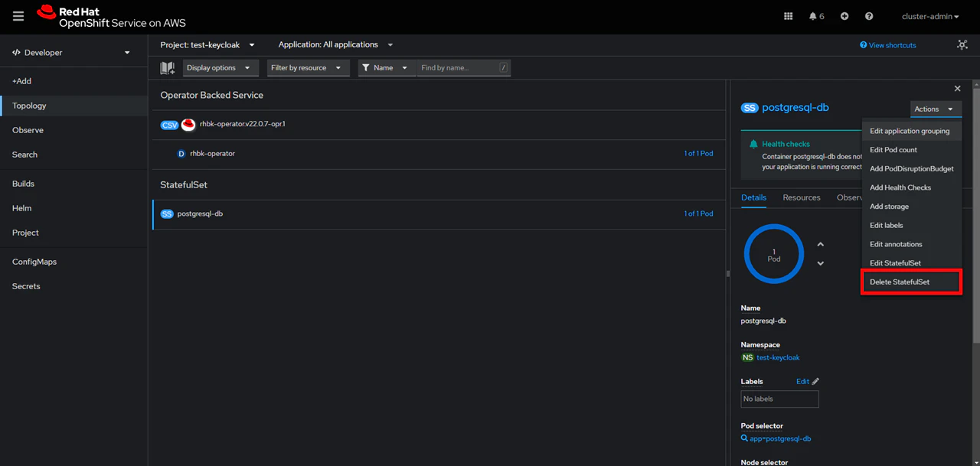Click the health checks bell icon
This screenshot has width=980, height=466.
coord(754,144)
